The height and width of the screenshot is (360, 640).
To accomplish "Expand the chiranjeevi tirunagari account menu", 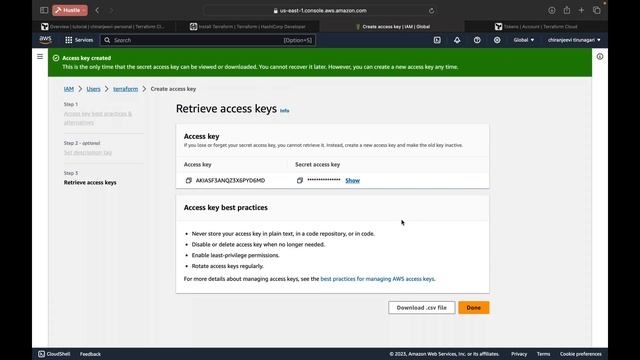I will click(574, 40).
